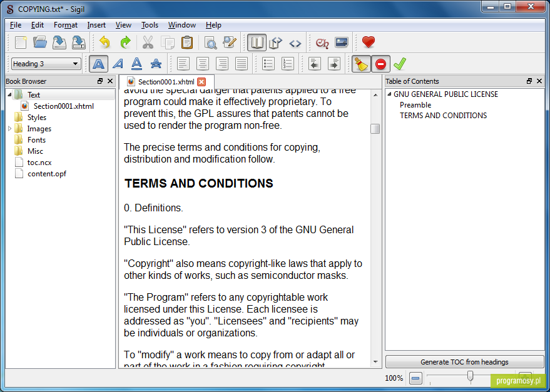
Task: Click the editor scrollbar down arrow
Action: [x=375, y=361]
